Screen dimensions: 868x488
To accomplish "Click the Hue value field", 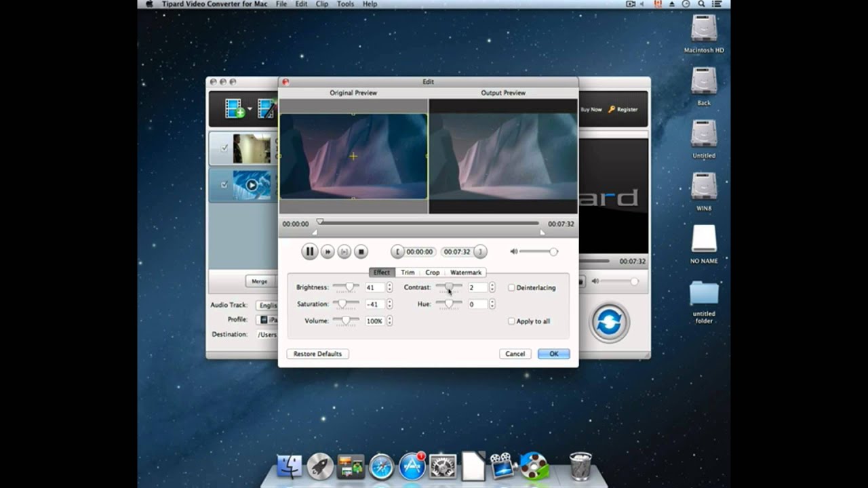I will tap(477, 304).
